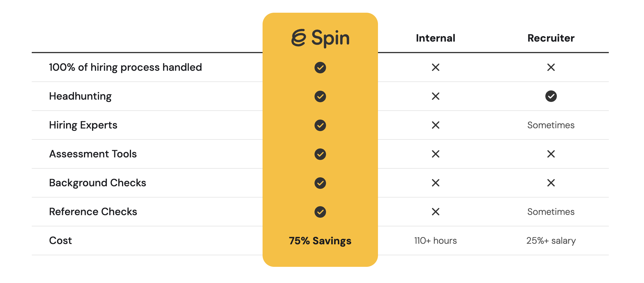Click Spin's checkmark for Headhunting
The width and height of the screenshot is (644, 283).
point(320,96)
